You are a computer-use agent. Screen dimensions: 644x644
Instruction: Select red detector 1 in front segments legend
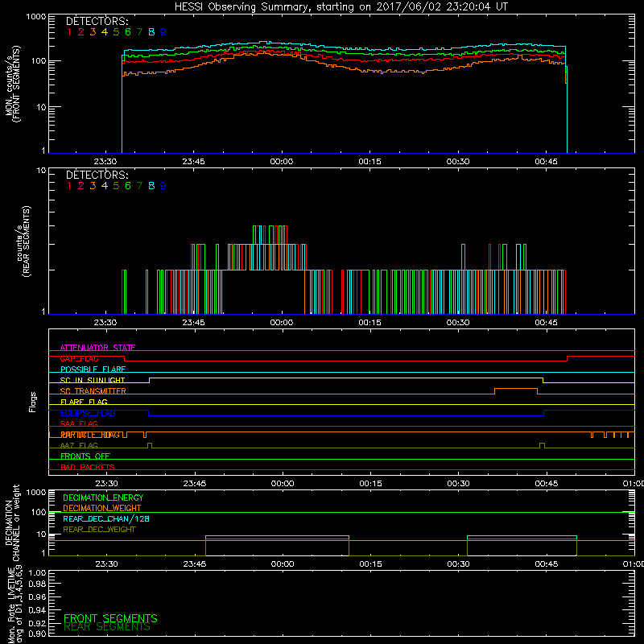[69, 32]
